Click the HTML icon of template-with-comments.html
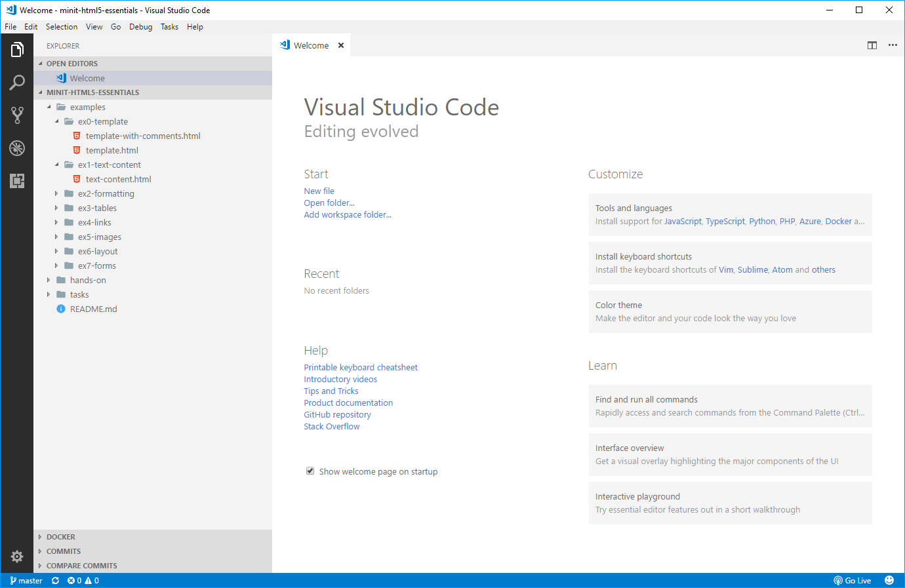The width and height of the screenshot is (905, 588). click(77, 136)
